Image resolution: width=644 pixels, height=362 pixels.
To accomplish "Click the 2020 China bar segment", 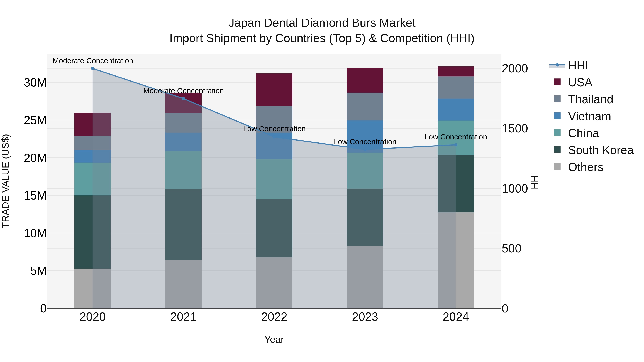I will (92, 179).
